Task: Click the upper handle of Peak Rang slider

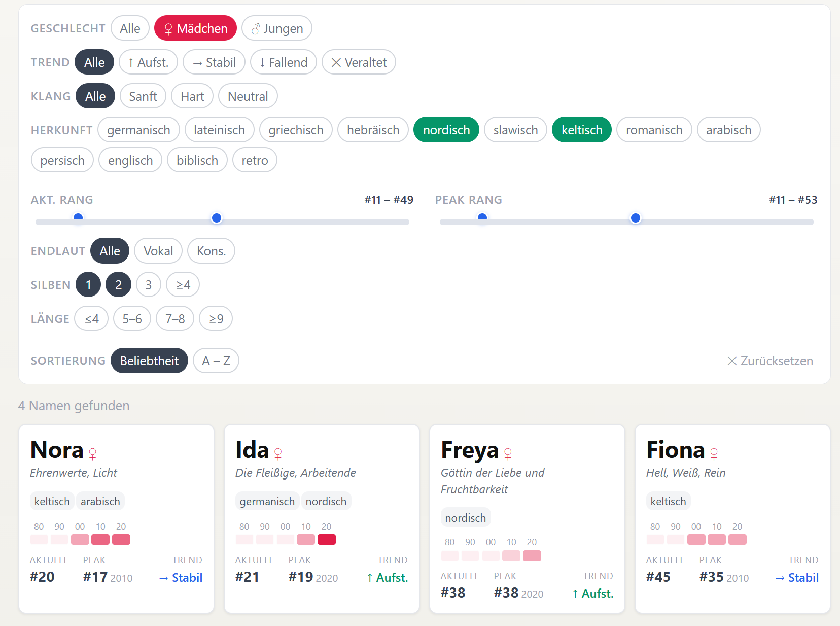Action: (x=636, y=218)
